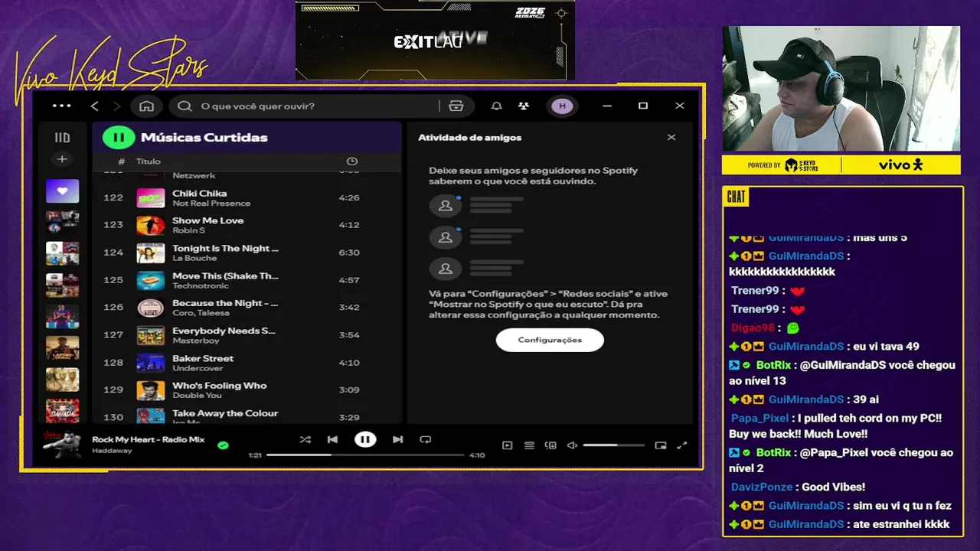Sort by the duration clock icon
Viewport: 980px width, 551px height.
[352, 161]
